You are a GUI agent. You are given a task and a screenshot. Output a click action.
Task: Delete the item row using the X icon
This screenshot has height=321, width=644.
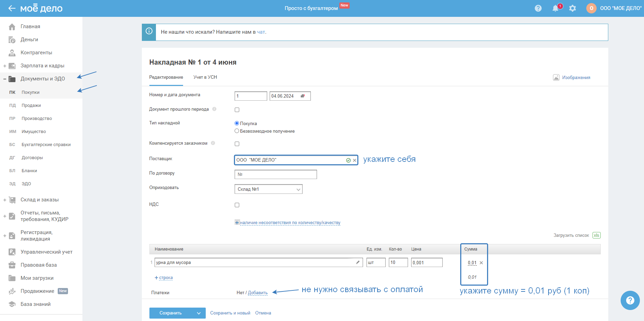point(481,263)
